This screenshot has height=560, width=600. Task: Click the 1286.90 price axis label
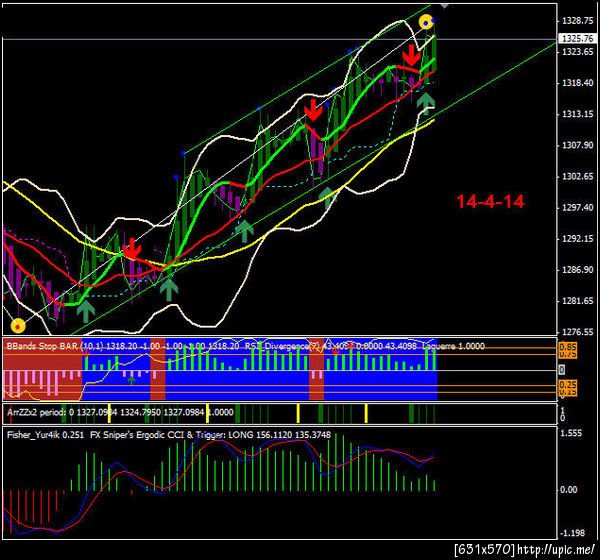click(577, 270)
